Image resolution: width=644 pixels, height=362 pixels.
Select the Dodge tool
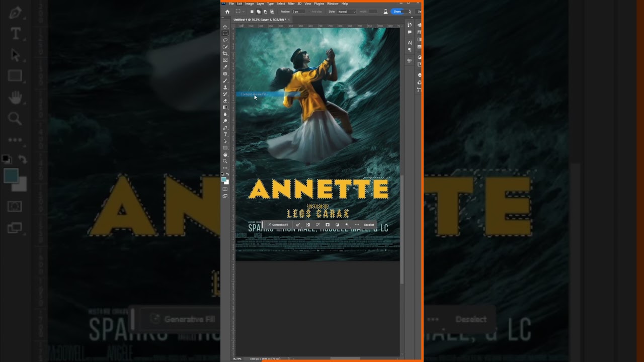[225, 121]
